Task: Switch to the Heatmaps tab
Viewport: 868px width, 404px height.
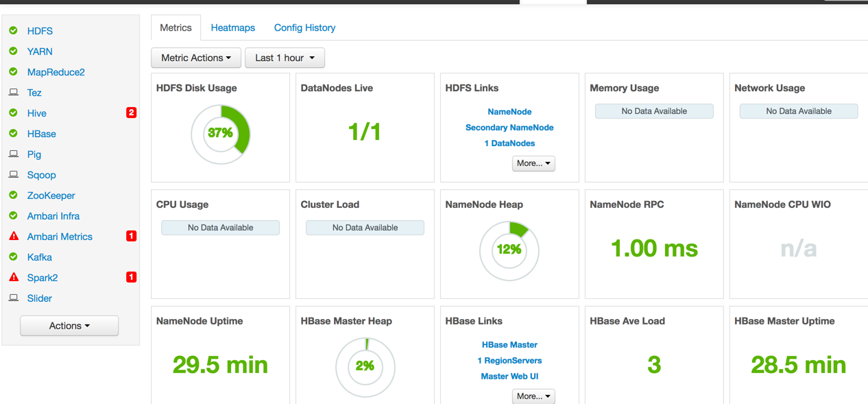Action: [232, 28]
